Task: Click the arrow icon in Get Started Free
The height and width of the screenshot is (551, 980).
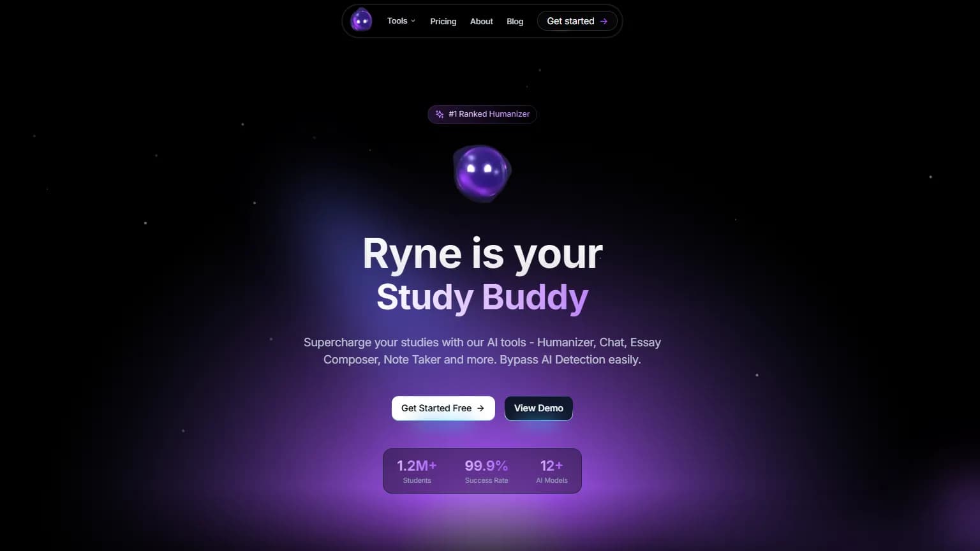Action: click(x=480, y=408)
